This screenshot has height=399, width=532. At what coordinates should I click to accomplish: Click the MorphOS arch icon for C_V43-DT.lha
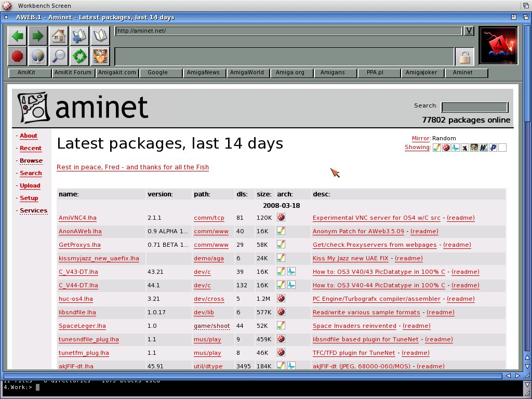(x=291, y=271)
